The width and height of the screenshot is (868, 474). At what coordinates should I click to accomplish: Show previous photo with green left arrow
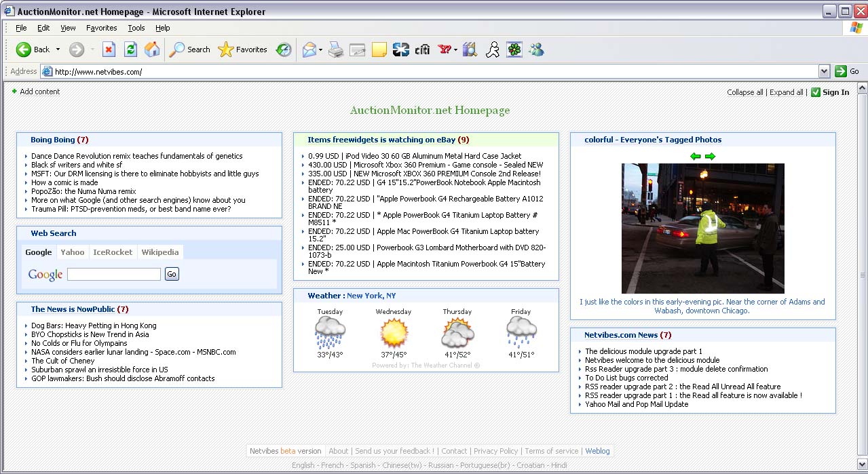pos(696,157)
